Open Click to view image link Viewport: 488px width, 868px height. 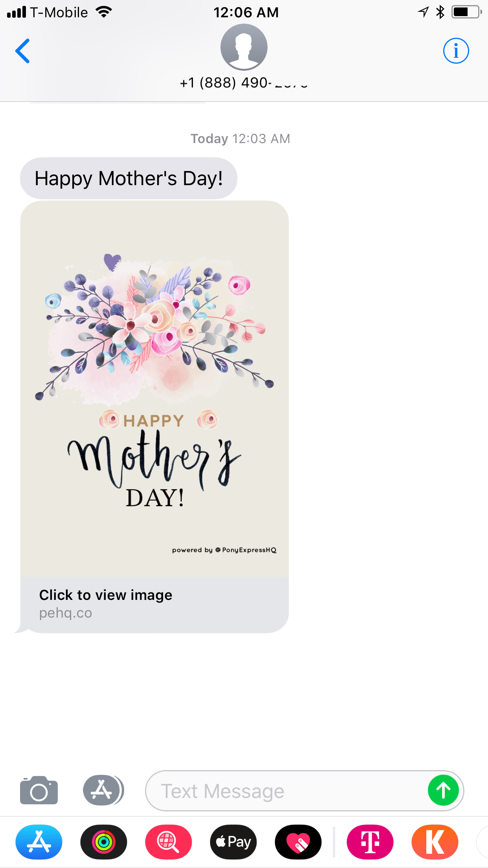106,595
